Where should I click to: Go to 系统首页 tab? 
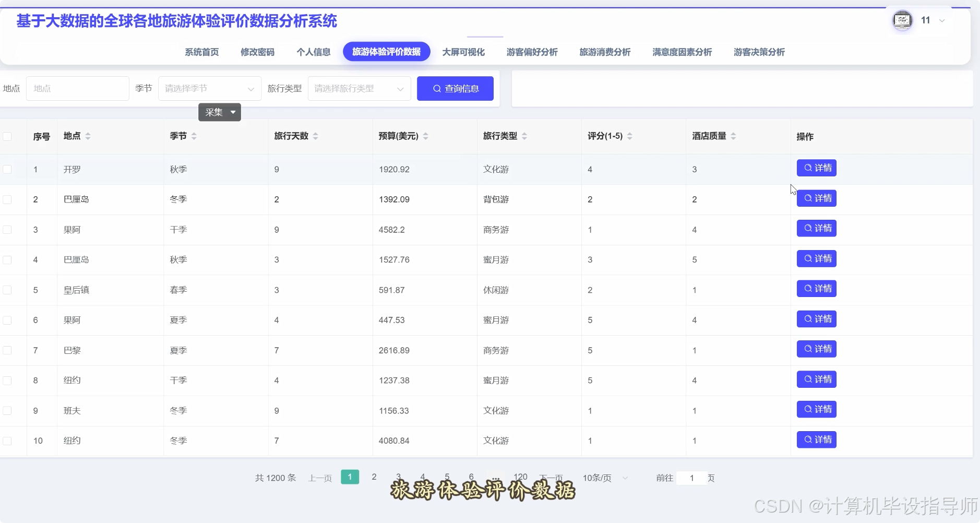202,52
